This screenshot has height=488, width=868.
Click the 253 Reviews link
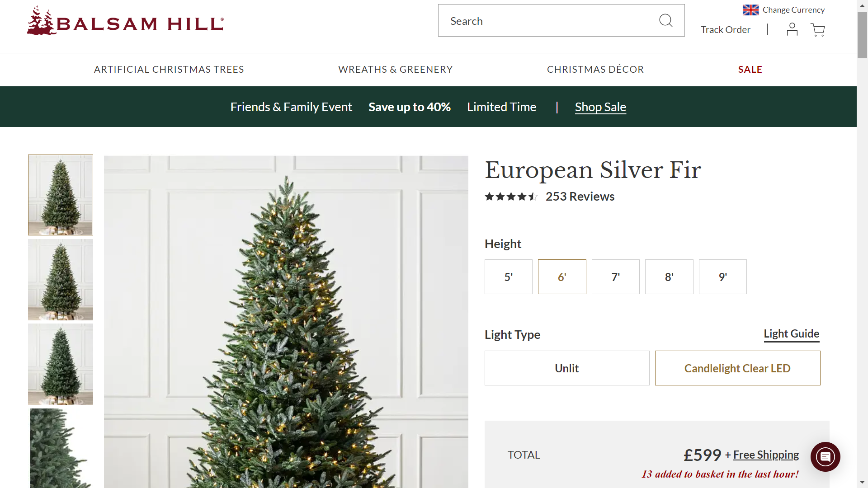click(580, 196)
